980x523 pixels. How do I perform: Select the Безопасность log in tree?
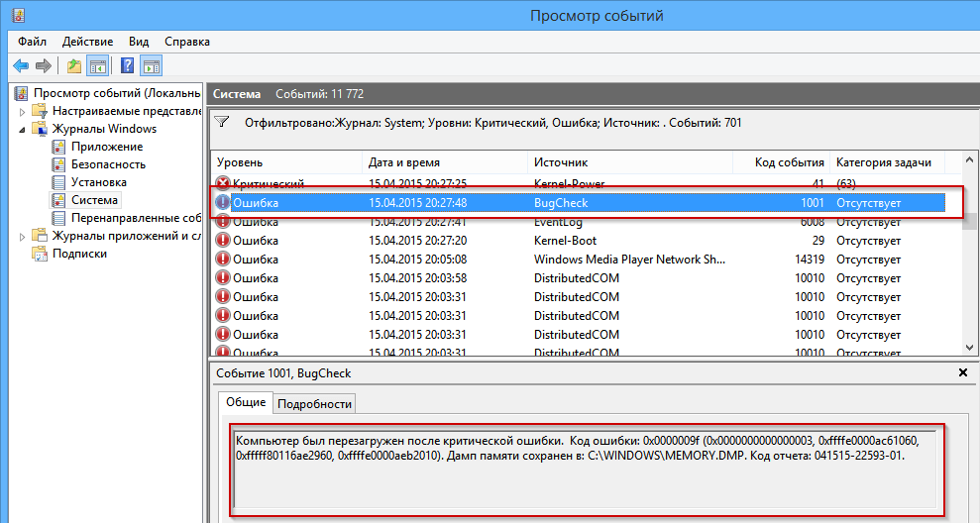click(x=108, y=164)
